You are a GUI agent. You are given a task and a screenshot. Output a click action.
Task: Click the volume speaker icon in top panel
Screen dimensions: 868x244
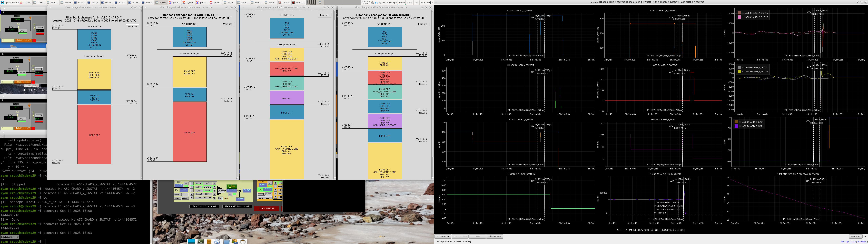(x=431, y=2)
